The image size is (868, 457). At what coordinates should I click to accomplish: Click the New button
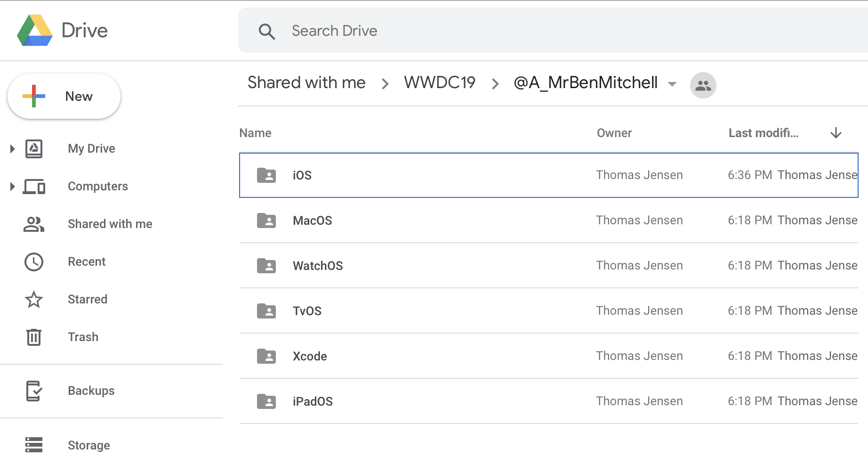[x=64, y=96]
